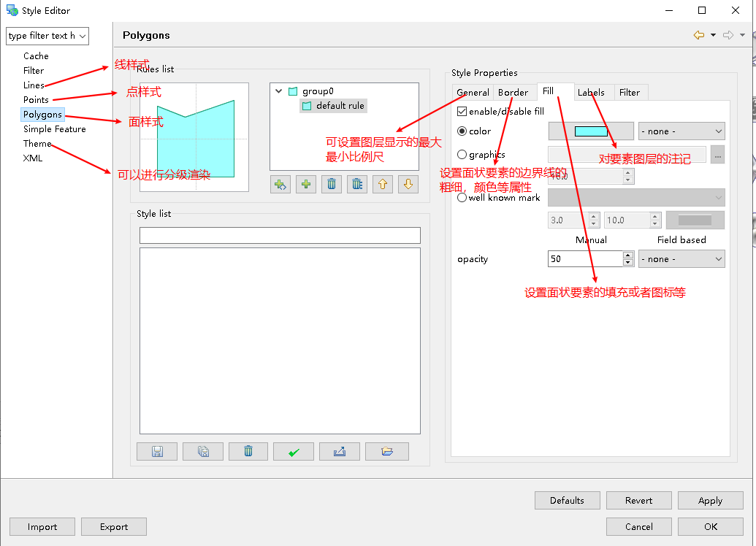The image size is (756, 546).
Task: Open style folder icon under Style list
Action: (387, 452)
